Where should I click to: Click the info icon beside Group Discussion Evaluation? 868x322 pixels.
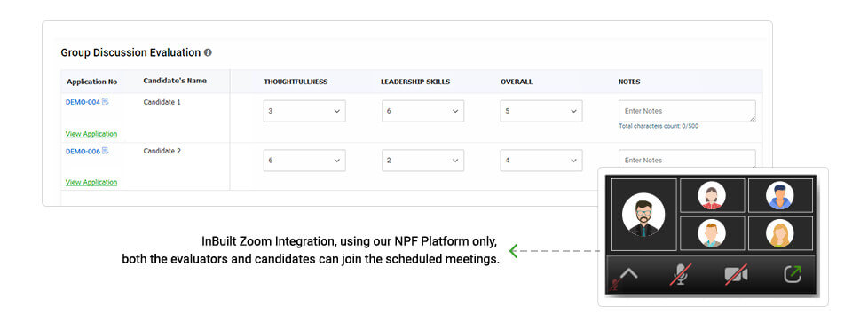(208, 53)
